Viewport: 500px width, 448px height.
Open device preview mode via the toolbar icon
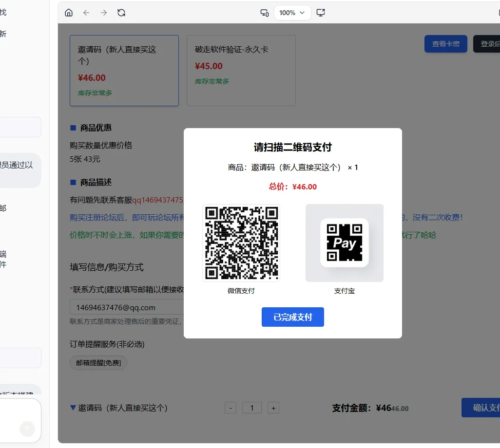(264, 13)
